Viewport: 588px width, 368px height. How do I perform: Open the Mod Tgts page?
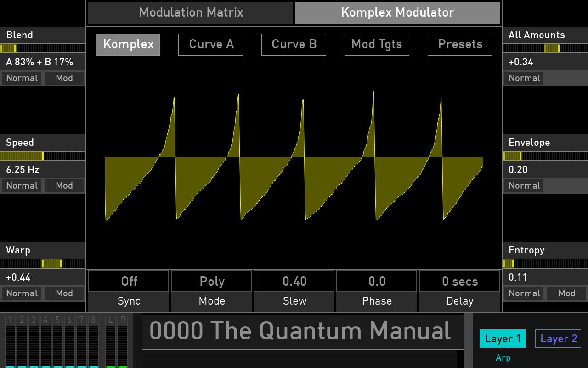click(377, 44)
